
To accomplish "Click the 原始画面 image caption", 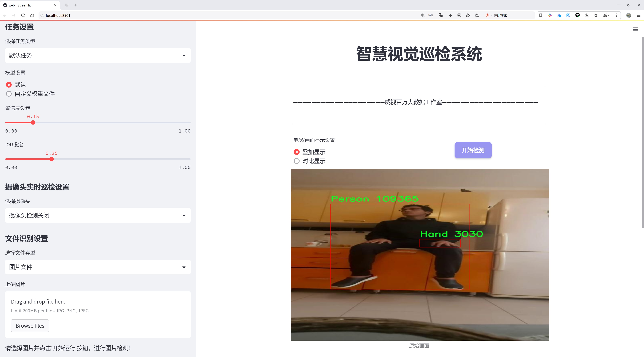I will pyautogui.click(x=419, y=346).
